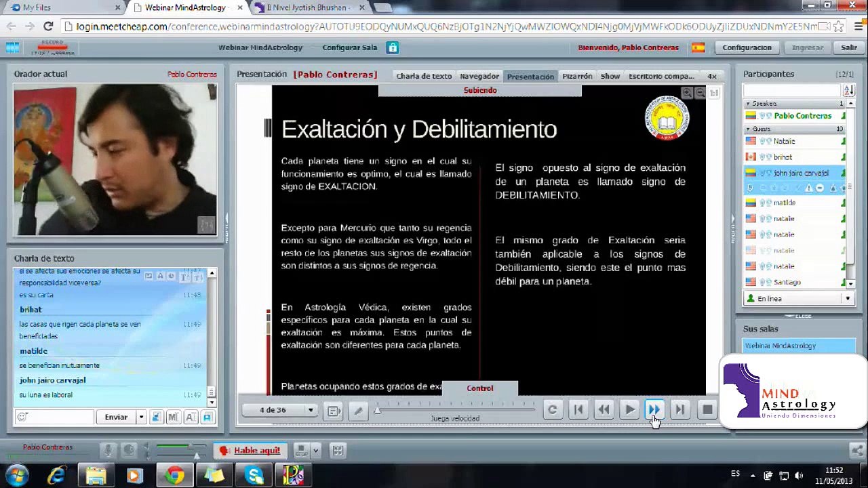Open the dropdown arrow next to Enviar
868x488 pixels.
[141, 417]
